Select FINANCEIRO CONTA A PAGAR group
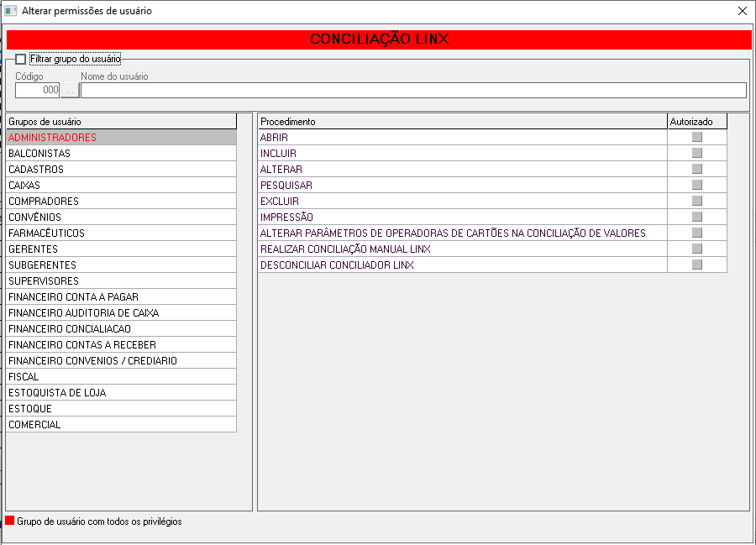This screenshot has width=756, height=545. 121,296
